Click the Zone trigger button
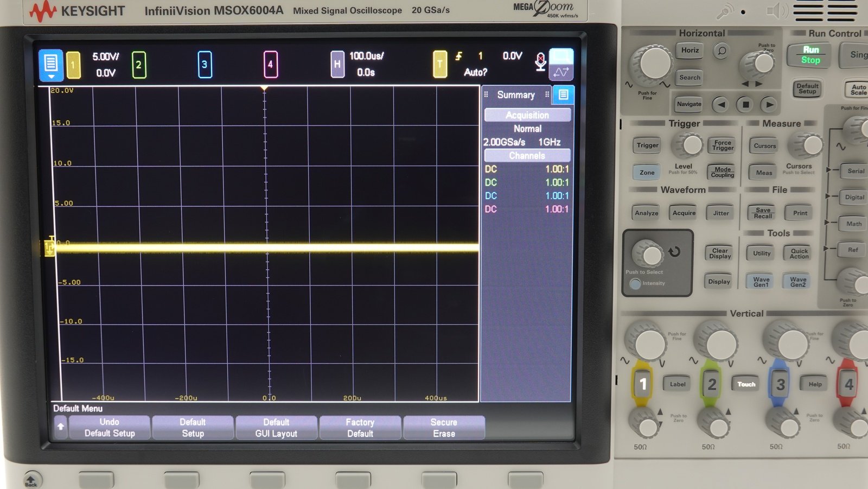Image resolution: width=868 pixels, height=489 pixels. pos(647,173)
